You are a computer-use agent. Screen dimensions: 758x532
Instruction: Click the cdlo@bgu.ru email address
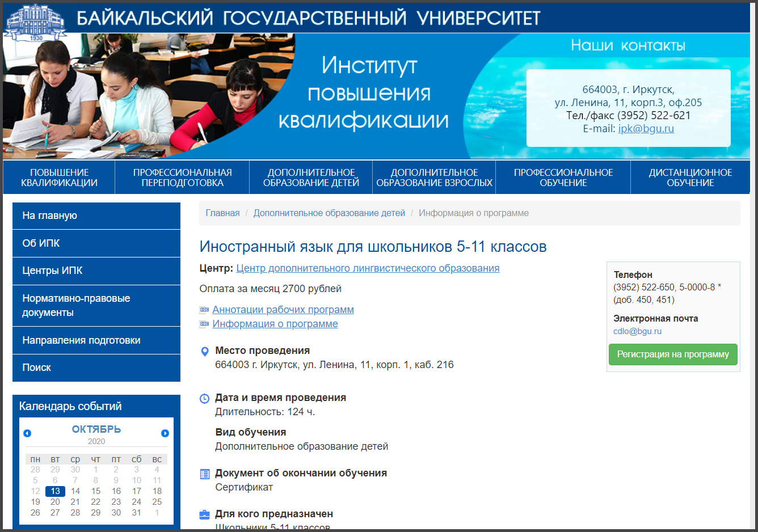637,331
